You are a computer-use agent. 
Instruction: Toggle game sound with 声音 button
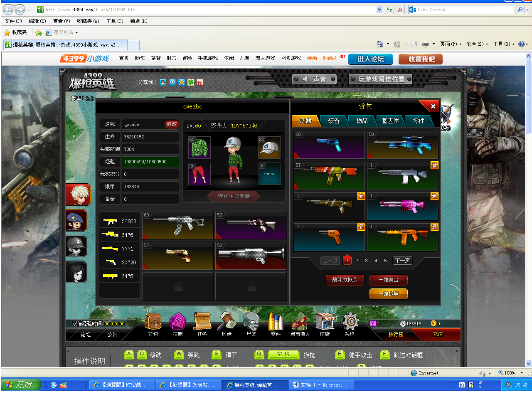point(315,79)
